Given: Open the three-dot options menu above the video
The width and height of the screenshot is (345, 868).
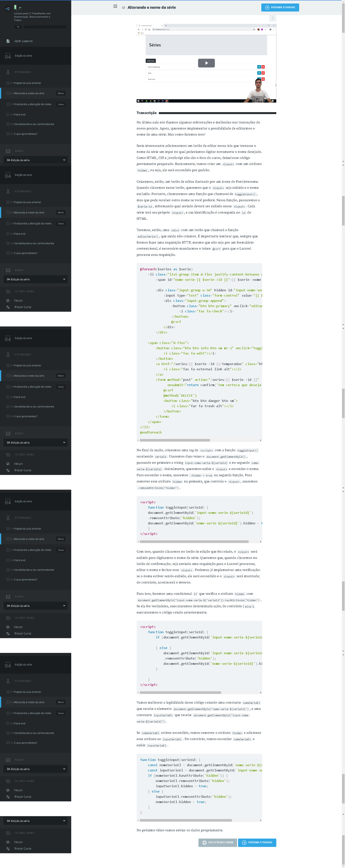Looking at the screenshot, I should 272,18.
